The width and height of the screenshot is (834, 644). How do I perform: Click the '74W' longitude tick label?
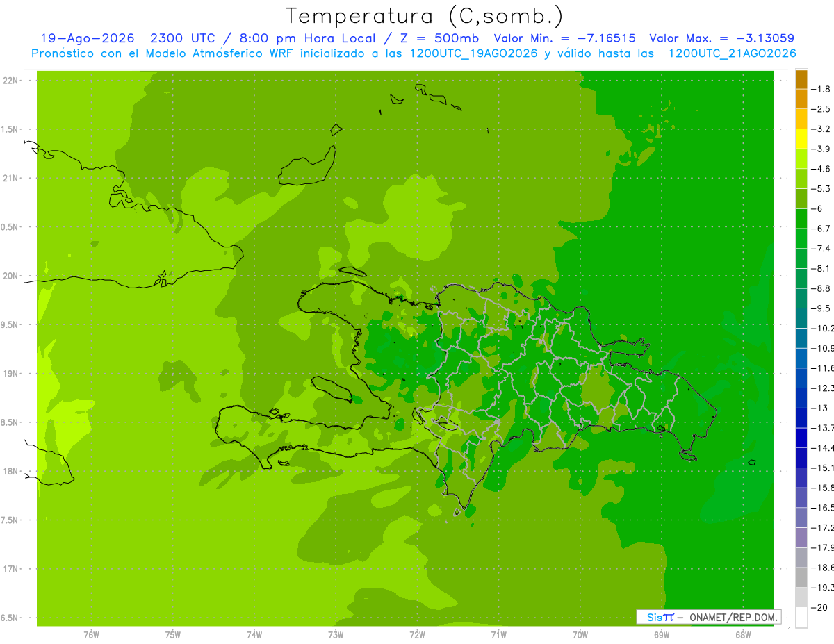tap(254, 634)
